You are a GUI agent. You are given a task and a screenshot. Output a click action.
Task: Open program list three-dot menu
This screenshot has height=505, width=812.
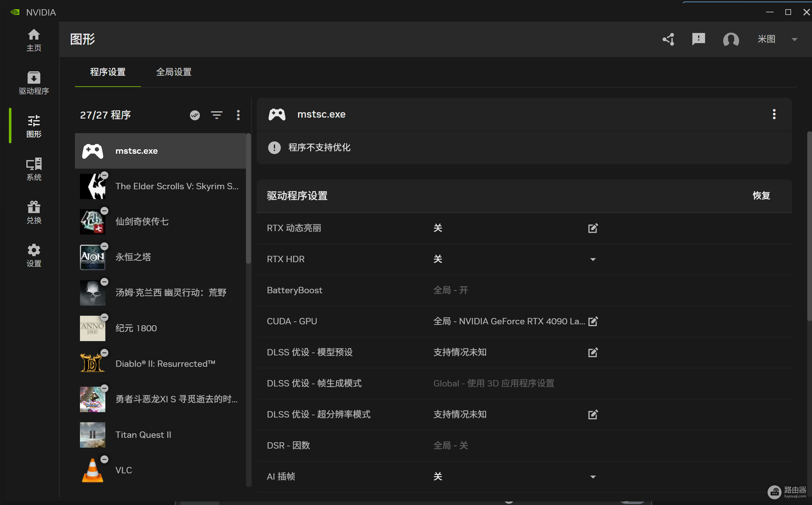pos(238,115)
